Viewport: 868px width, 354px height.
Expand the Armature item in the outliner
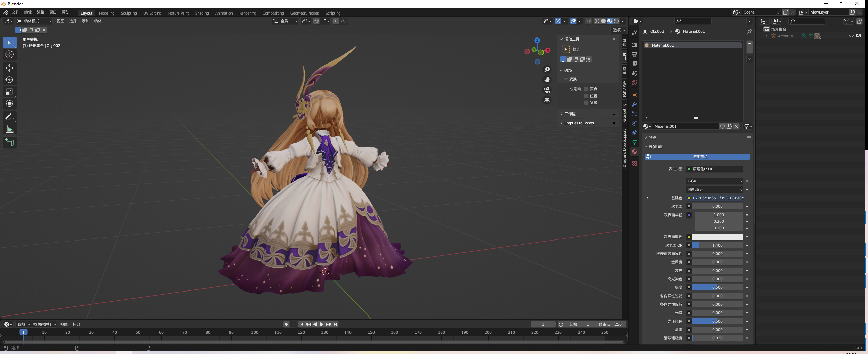pos(767,36)
